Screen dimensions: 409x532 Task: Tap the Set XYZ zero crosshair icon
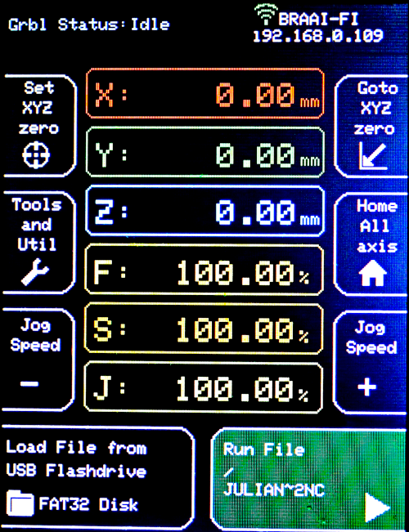pyautogui.click(x=36, y=155)
